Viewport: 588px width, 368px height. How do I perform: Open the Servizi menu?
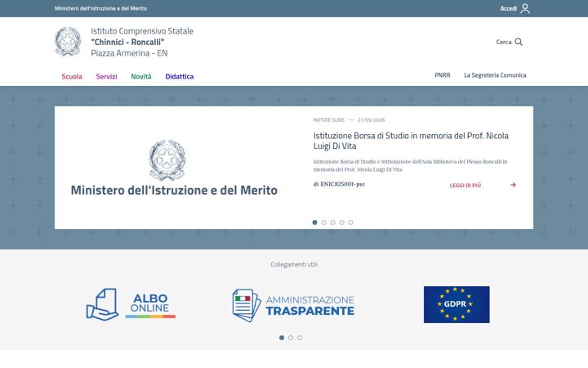point(106,77)
